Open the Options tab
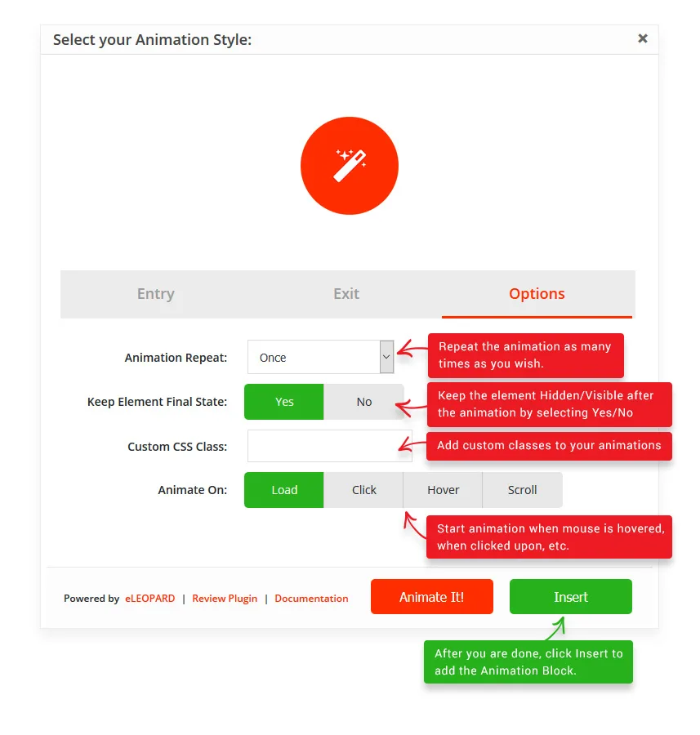 (x=537, y=293)
